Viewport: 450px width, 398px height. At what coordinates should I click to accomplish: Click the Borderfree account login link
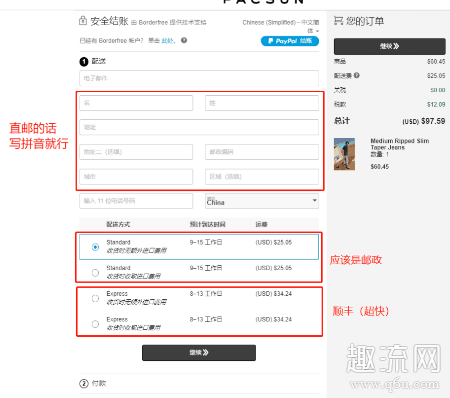point(168,41)
